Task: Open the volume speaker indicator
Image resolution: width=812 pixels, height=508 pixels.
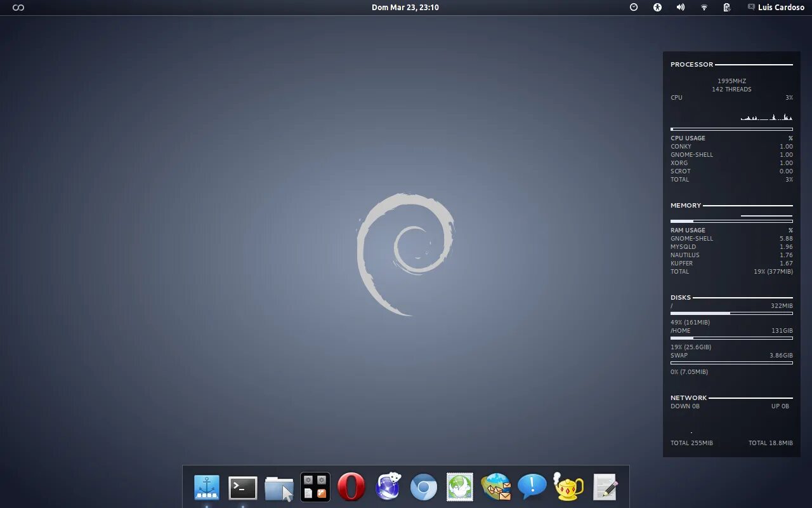Action: tap(681, 8)
